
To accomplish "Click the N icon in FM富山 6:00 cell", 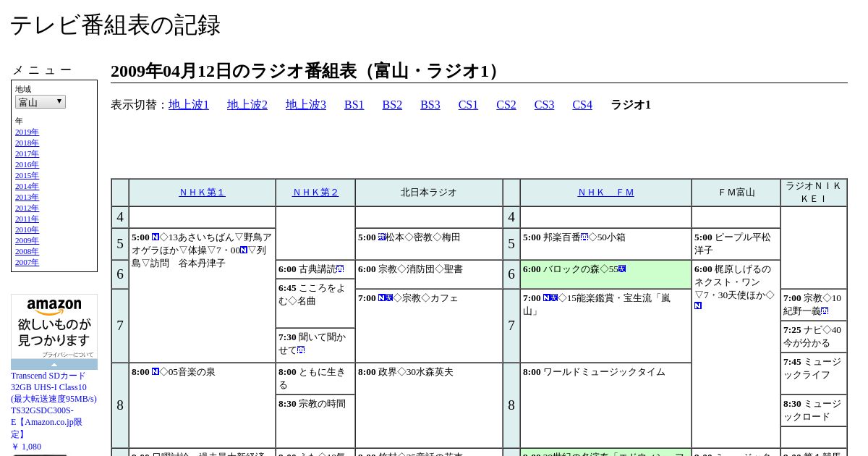I will 698,306.
